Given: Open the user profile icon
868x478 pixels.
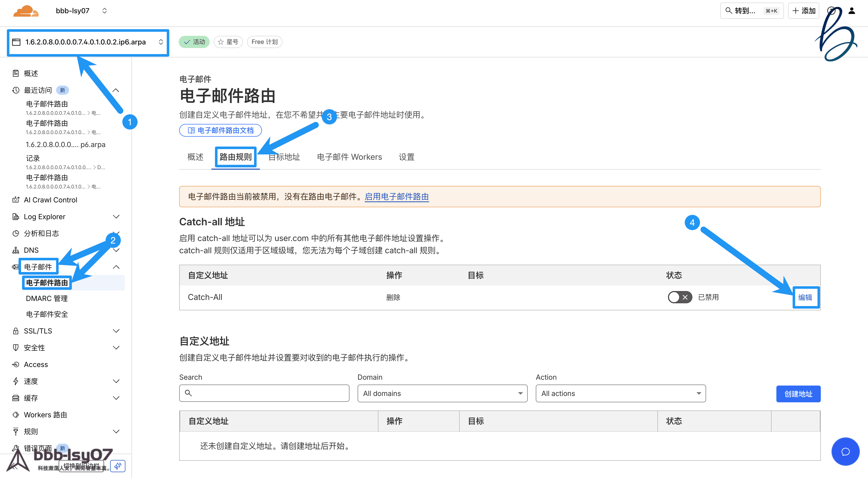Looking at the screenshot, I should 852,11.
